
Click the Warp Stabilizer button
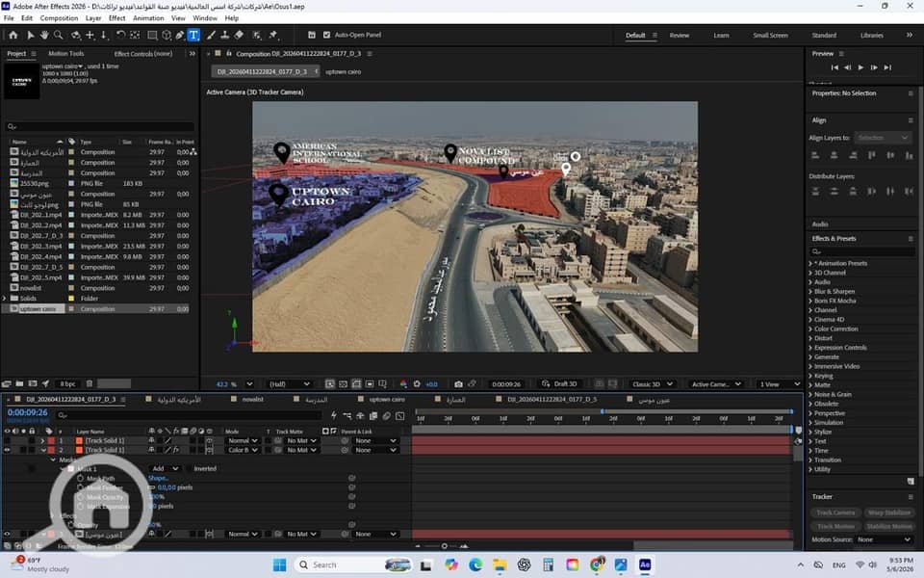click(888, 512)
